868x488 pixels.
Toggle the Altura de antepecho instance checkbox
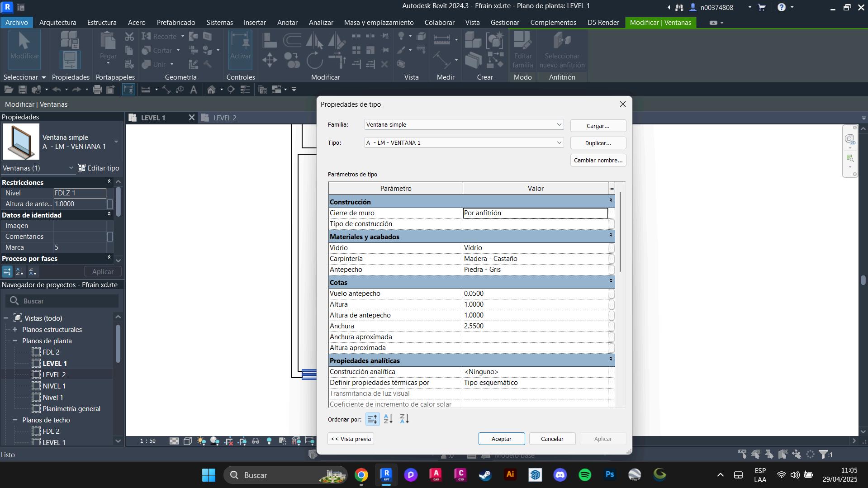(110, 204)
